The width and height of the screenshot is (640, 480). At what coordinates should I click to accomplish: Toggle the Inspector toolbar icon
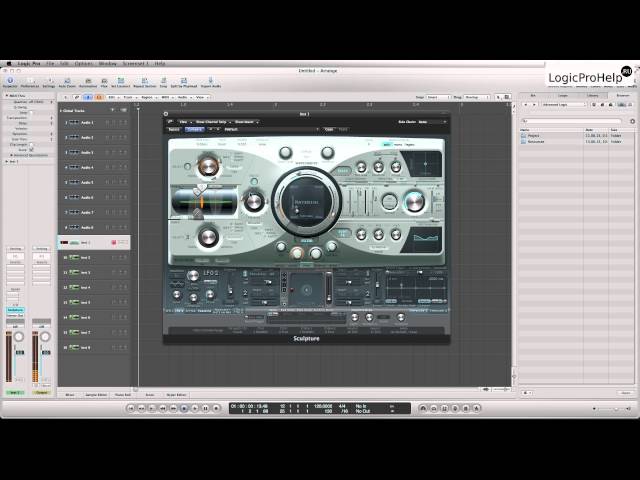coord(10,81)
